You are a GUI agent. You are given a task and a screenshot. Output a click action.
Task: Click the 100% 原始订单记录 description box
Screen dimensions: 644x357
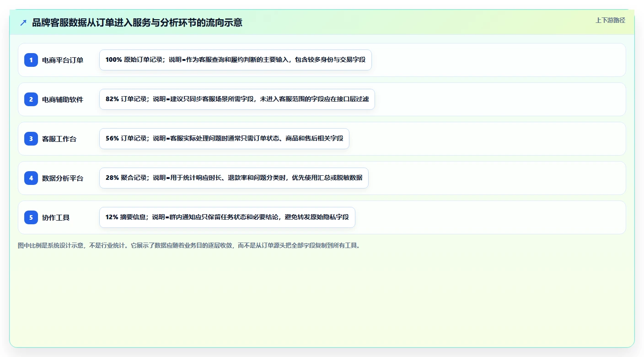tap(236, 60)
